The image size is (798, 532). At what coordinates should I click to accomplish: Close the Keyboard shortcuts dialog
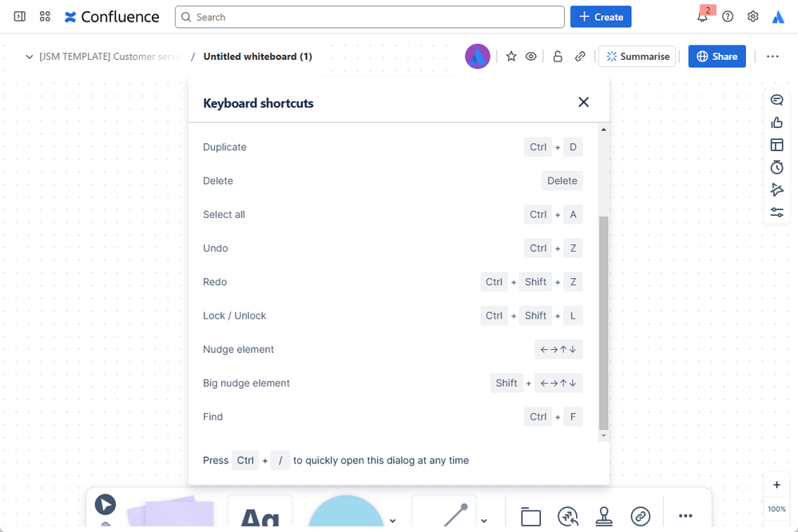point(583,102)
